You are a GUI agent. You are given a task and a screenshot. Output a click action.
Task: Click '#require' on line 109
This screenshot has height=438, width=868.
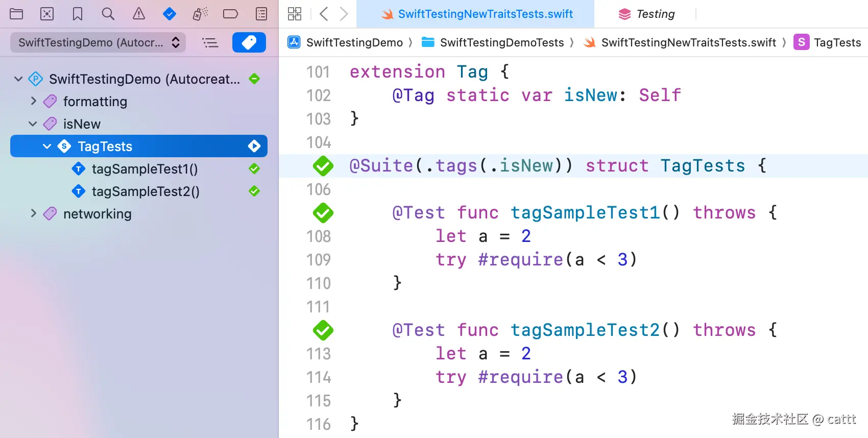coord(521,260)
